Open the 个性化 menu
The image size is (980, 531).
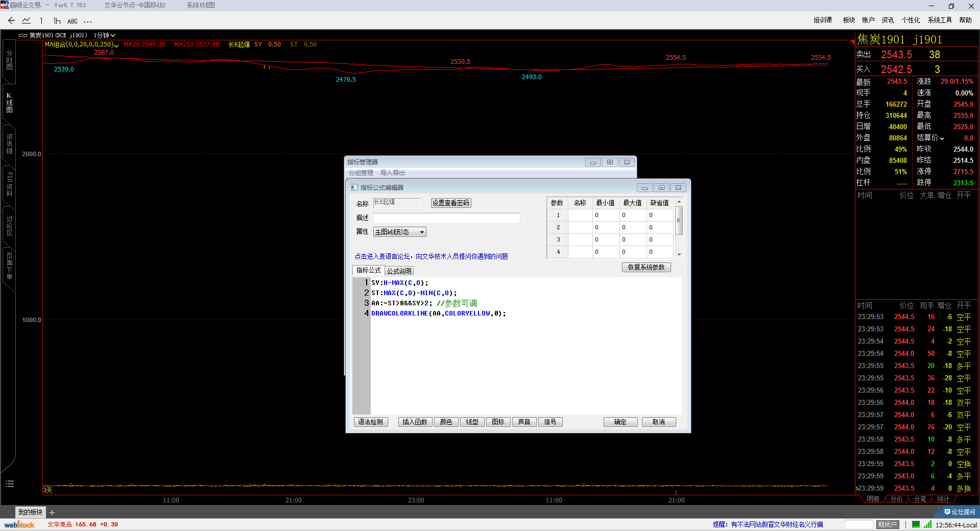[x=911, y=20]
